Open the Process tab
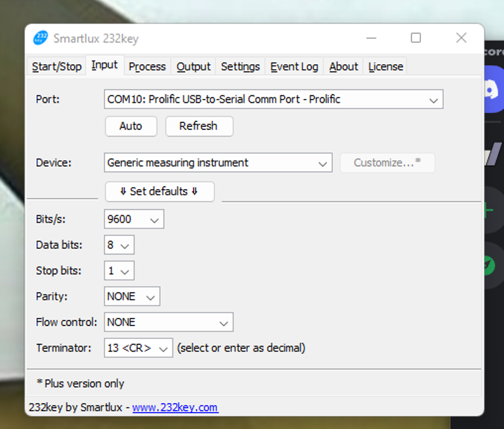504x429 pixels. 147,66
